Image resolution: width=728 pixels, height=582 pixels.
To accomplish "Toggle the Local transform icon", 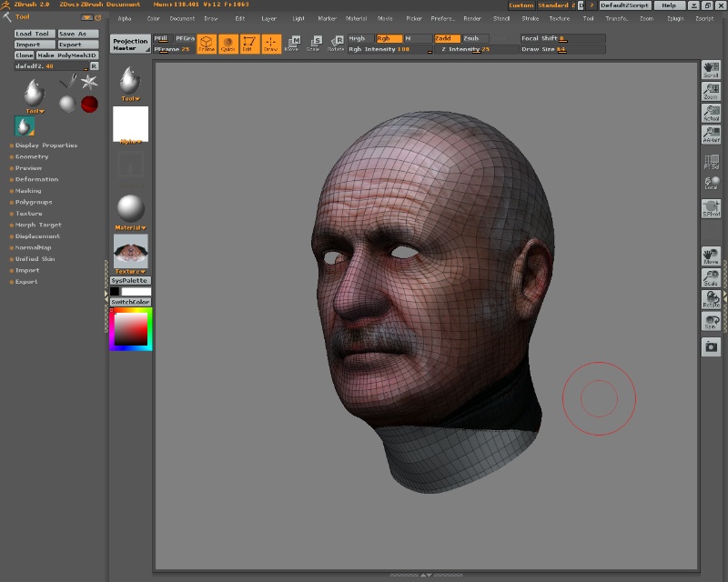I will 711,183.
